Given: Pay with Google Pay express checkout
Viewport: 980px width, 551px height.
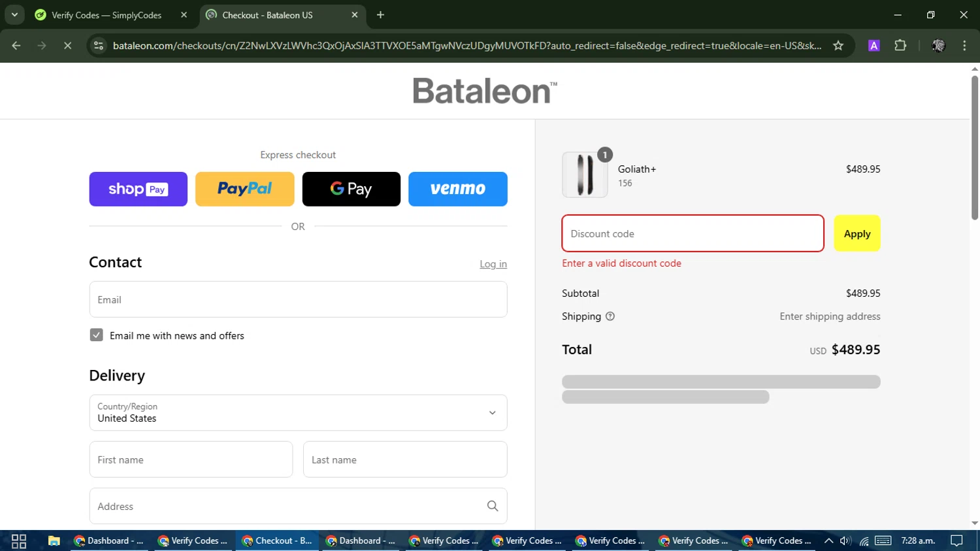Looking at the screenshot, I should pyautogui.click(x=351, y=189).
